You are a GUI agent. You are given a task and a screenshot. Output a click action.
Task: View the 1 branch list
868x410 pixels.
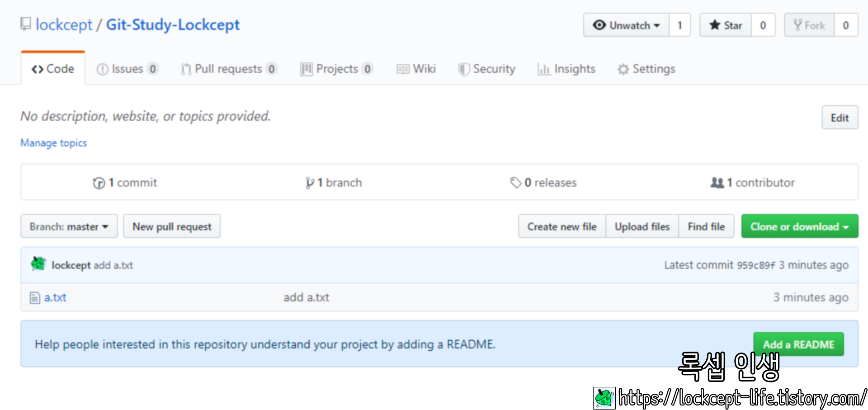pyautogui.click(x=334, y=182)
